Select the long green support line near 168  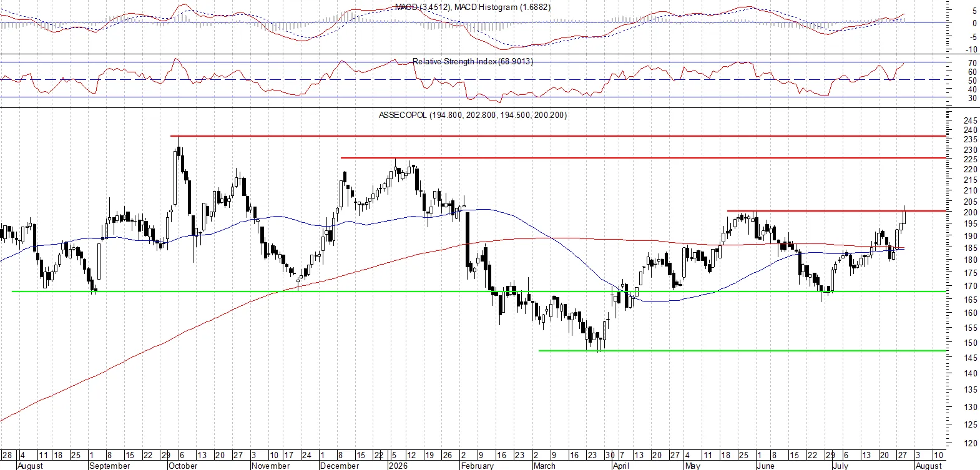click(479, 291)
